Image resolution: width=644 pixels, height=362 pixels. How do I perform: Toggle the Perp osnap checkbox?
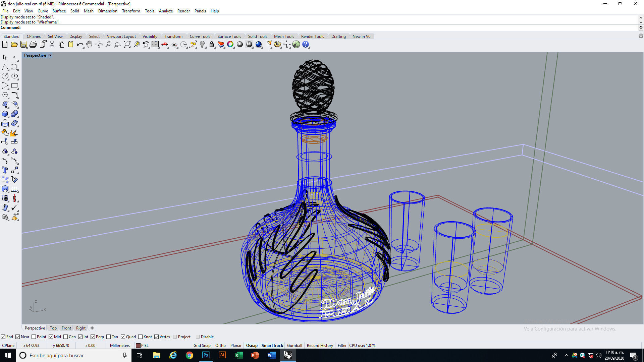point(93,337)
